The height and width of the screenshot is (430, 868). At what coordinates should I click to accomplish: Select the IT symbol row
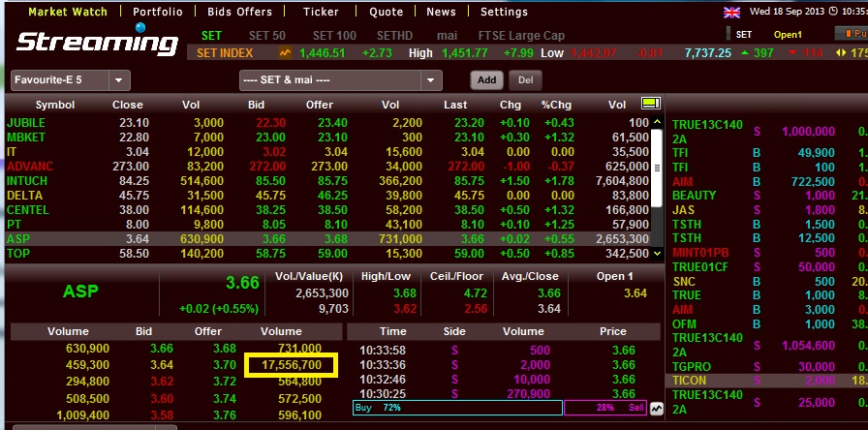[x=327, y=152]
